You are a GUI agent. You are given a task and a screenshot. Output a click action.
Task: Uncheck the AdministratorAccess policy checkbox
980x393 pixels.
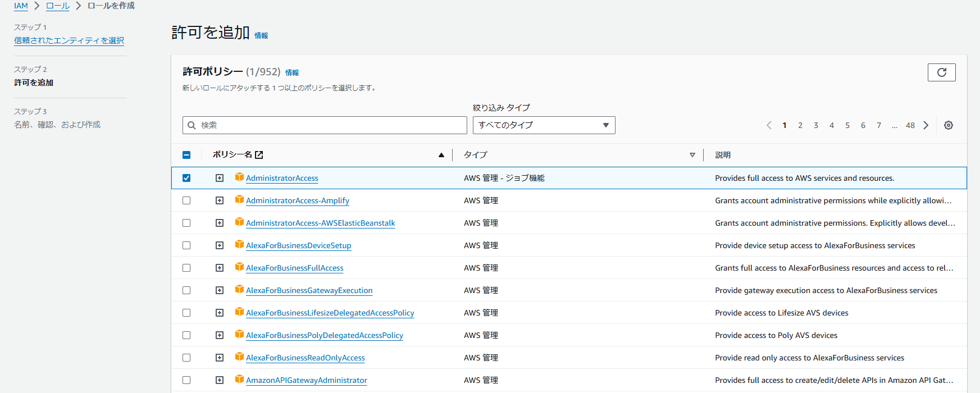coord(186,178)
